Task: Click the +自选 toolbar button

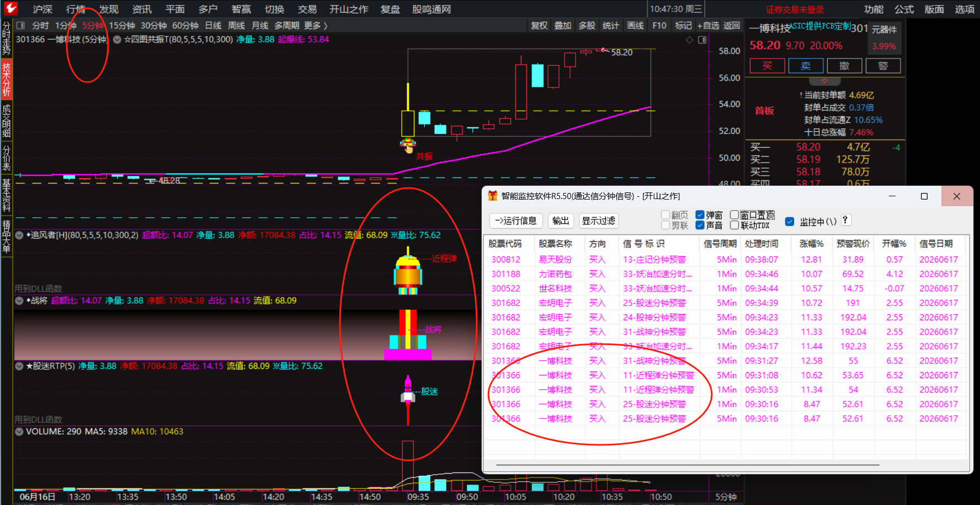Action: click(708, 25)
